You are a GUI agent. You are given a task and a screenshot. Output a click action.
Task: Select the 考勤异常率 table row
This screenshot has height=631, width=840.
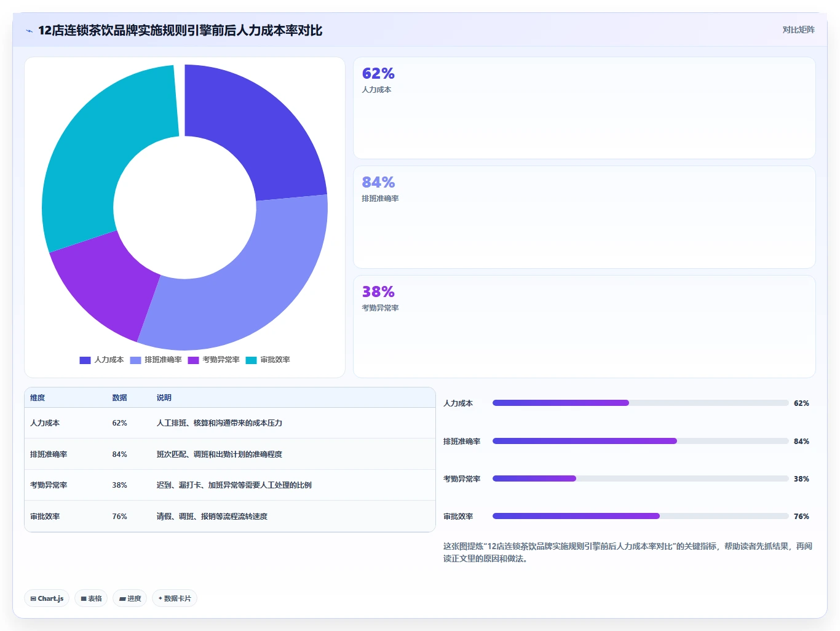(x=230, y=485)
